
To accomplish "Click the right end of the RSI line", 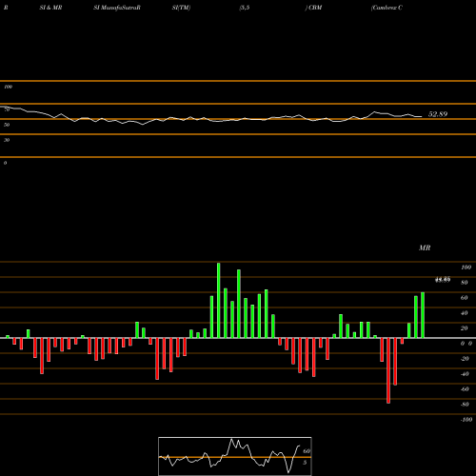I will [x=422, y=117].
